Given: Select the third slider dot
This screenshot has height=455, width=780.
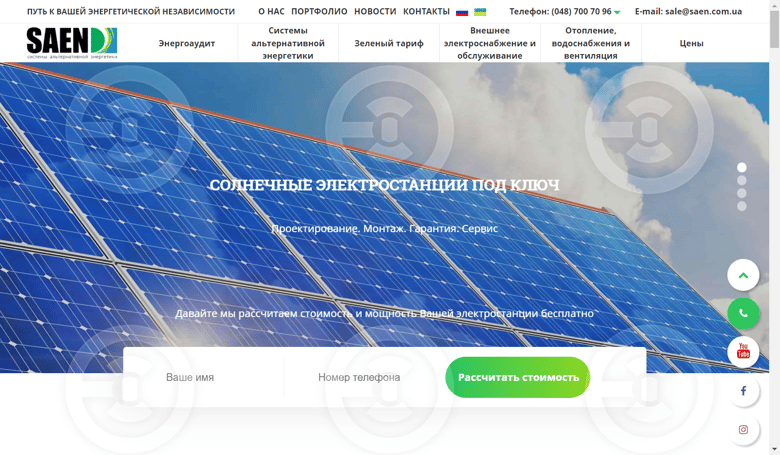Looking at the screenshot, I should point(742,193).
